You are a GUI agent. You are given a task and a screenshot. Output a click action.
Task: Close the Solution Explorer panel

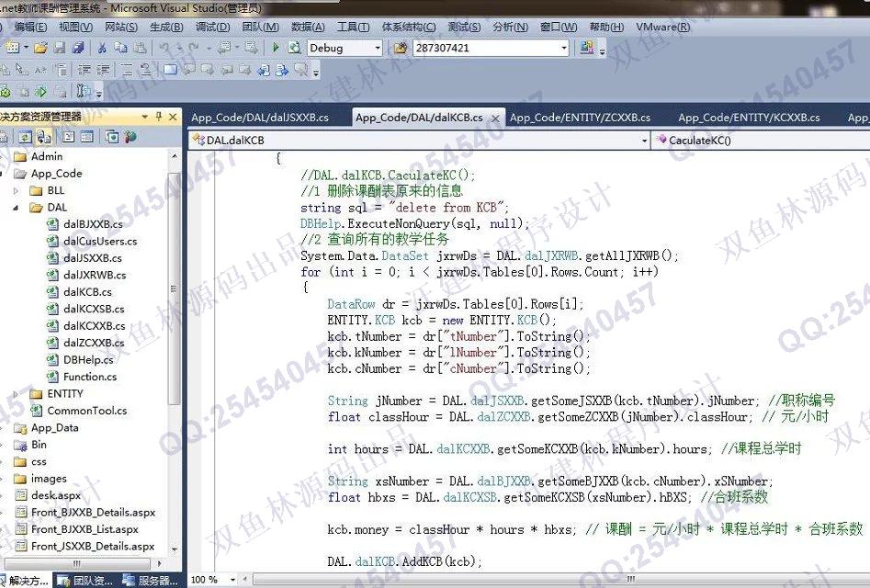(173, 117)
